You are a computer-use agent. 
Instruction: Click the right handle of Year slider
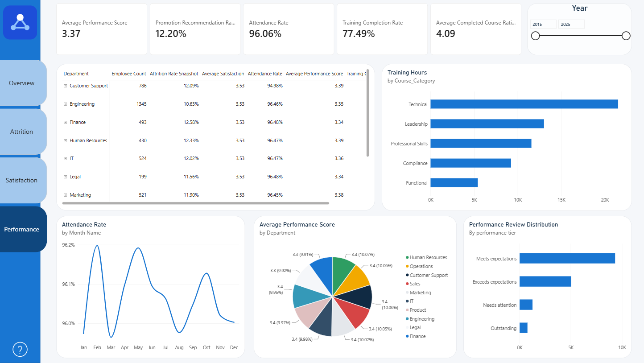click(626, 36)
